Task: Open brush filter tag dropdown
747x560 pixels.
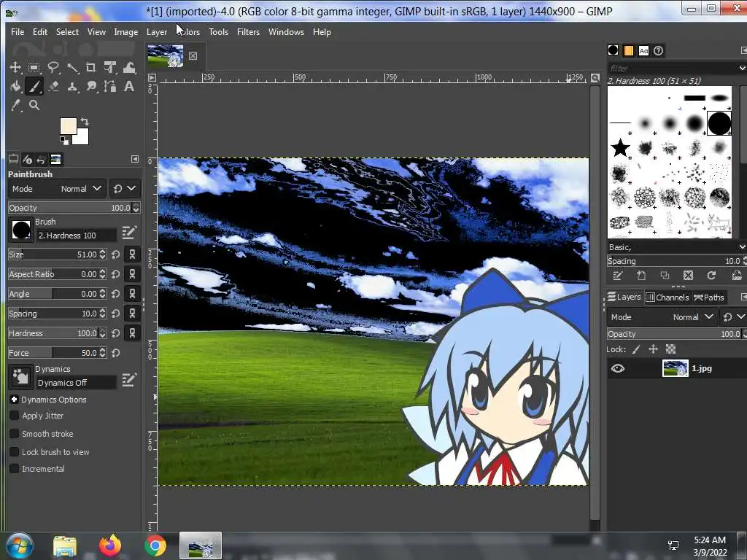Action: (x=742, y=68)
